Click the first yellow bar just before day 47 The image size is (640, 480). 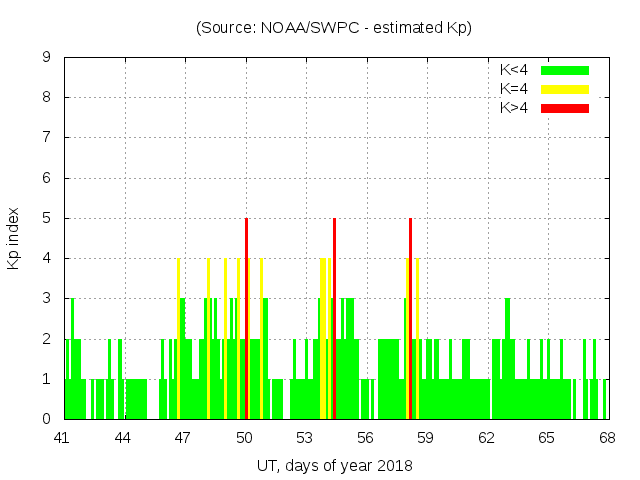click(x=178, y=340)
